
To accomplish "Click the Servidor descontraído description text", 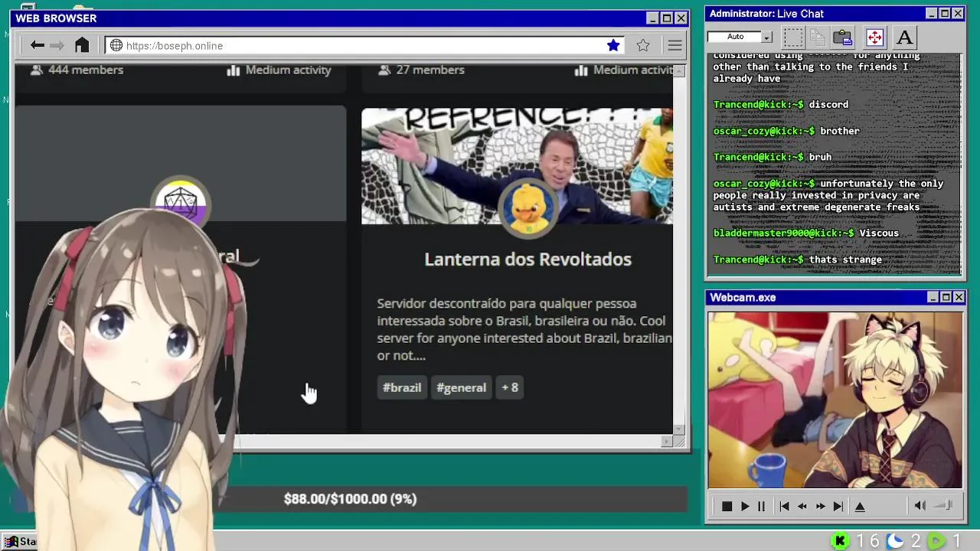I will (x=524, y=329).
